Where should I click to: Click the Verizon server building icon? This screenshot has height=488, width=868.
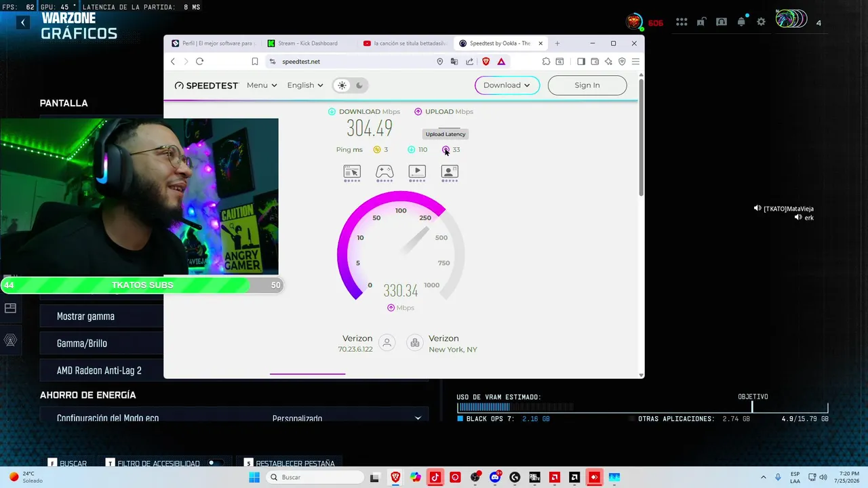click(415, 343)
